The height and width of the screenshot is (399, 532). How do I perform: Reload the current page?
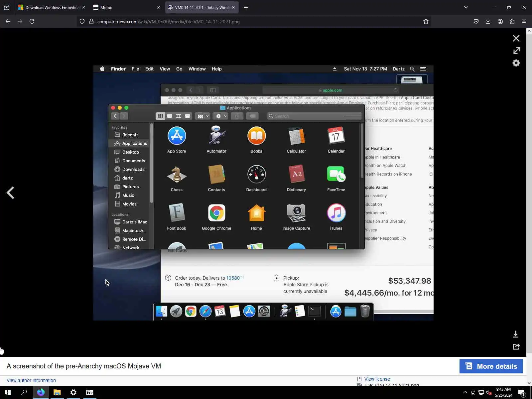[32, 21]
